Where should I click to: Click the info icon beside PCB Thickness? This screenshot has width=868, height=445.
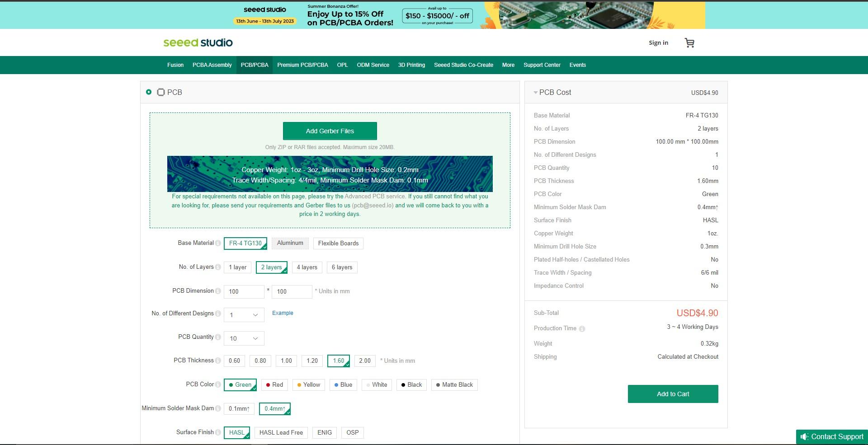point(218,361)
